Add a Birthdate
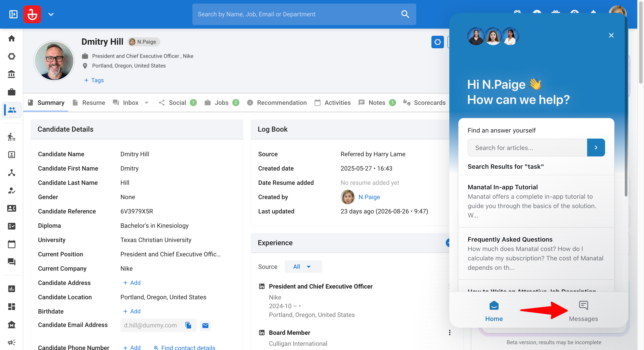The width and height of the screenshot is (644, 350). tap(132, 311)
